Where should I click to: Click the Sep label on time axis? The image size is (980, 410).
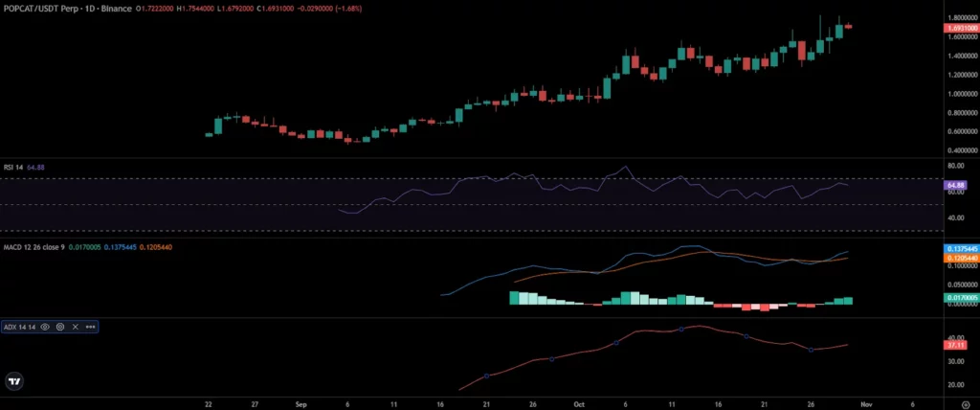300,404
